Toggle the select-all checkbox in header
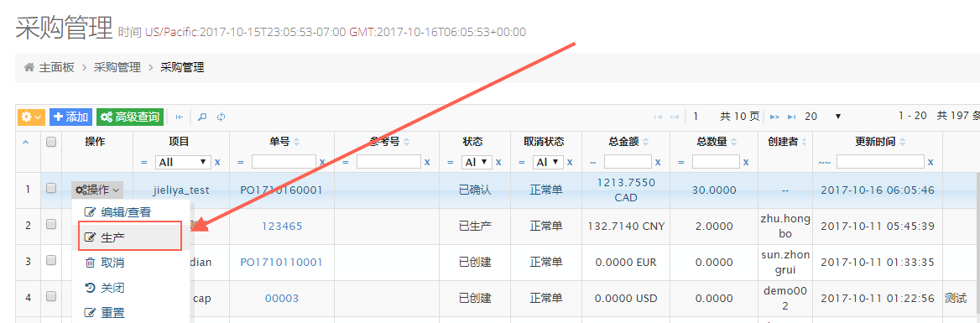Screen dimensions: 980x323 tap(51, 142)
